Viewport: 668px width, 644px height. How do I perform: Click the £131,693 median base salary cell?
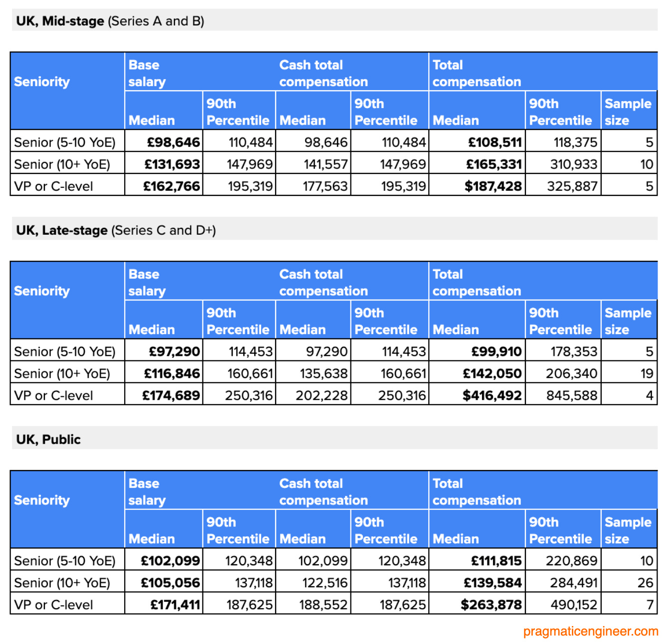164,164
